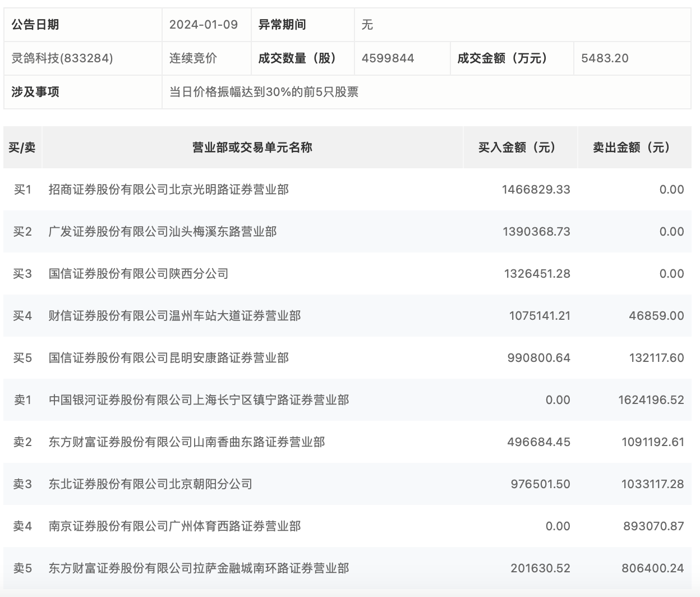Screen dimensions: 700x597
Task: Click the 卖5 rank label
Action: [x=22, y=568]
